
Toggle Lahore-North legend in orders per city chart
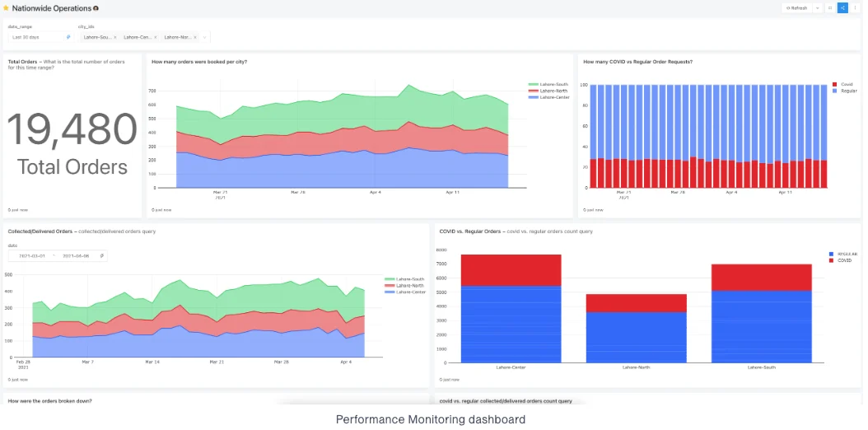tap(548, 91)
